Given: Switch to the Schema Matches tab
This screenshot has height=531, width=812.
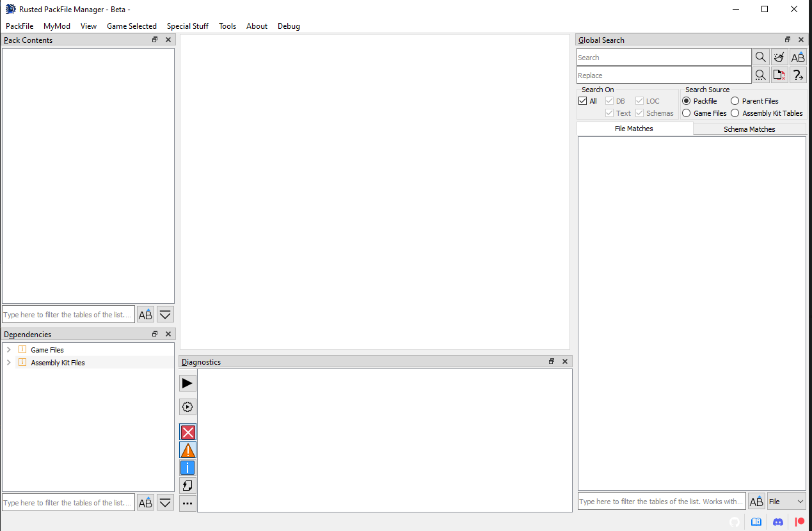Looking at the screenshot, I should 749,129.
